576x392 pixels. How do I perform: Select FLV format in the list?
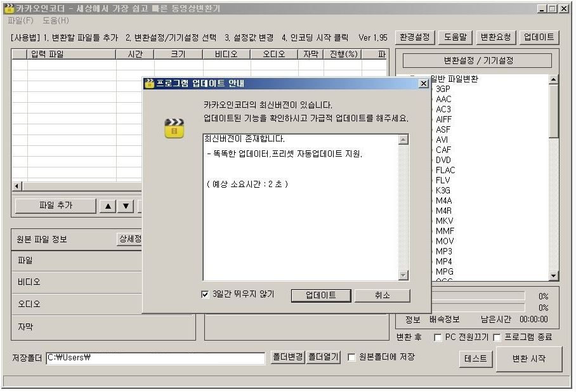click(443, 180)
